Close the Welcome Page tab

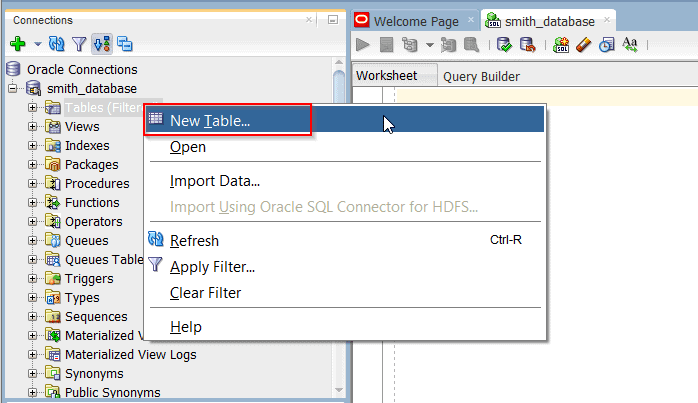point(471,20)
